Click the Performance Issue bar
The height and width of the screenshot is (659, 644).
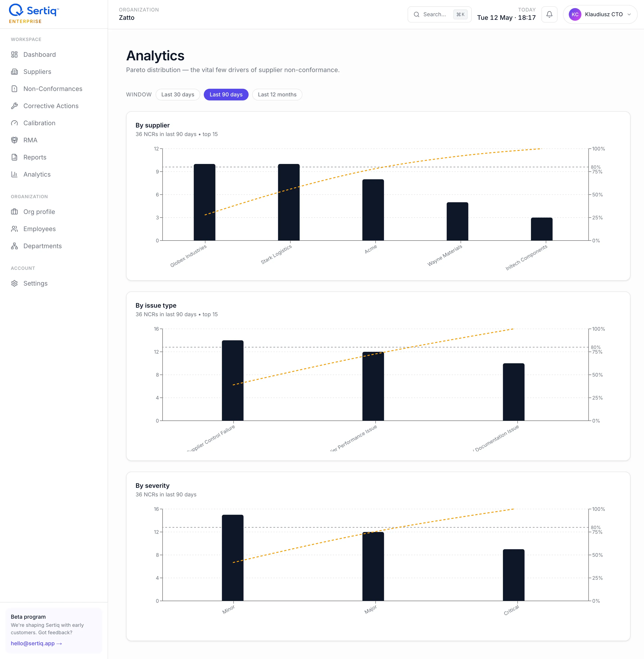tap(373, 386)
